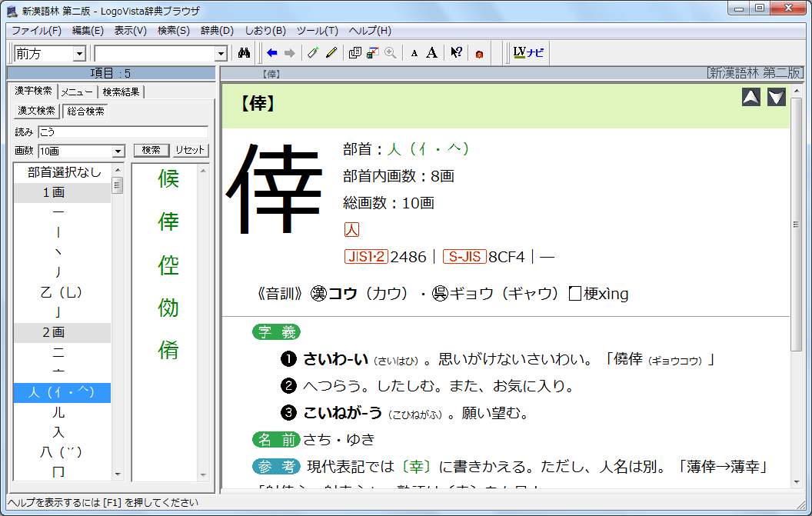Open LV ナビ from the toolbar
812x516 pixels.
pyautogui.click(x=528, y=53)
